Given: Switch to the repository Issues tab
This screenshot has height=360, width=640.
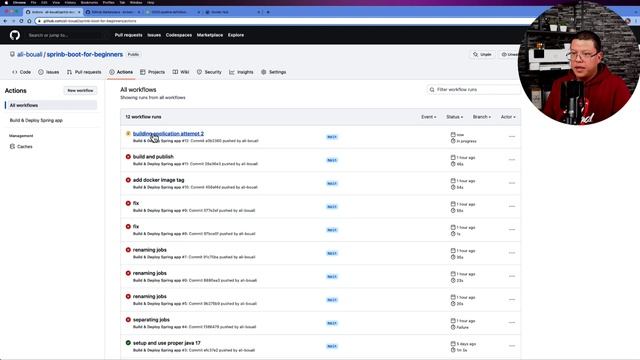Looking at the screenshot, I should pyautogui.click(x=49, y=72).
